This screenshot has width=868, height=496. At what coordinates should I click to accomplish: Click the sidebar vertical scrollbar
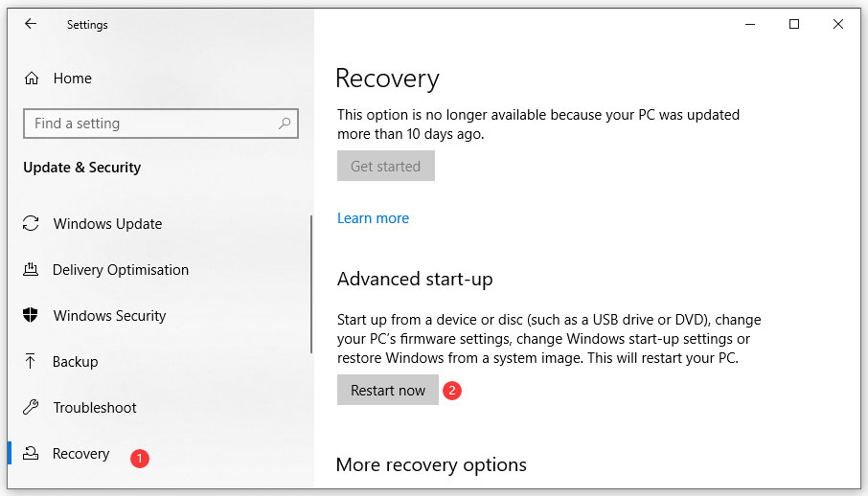pyautogui.click(x=311, y=284)
